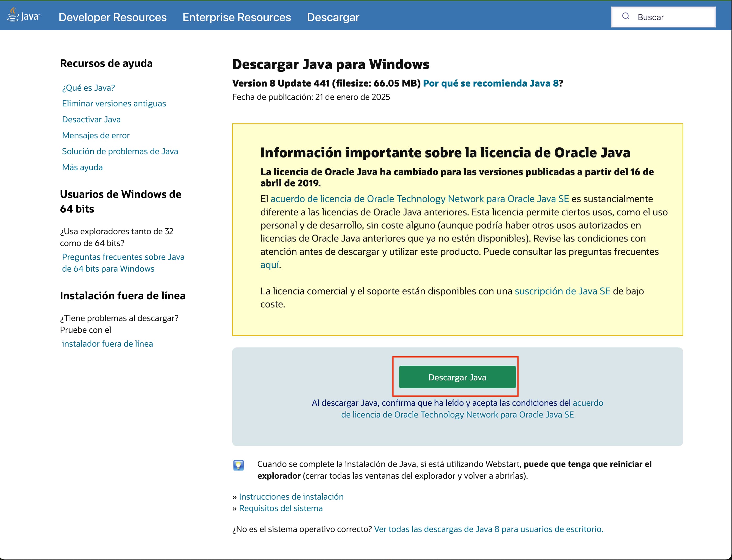Open Requisitos del sistema link
732x560 pixels.
point(281,508)
